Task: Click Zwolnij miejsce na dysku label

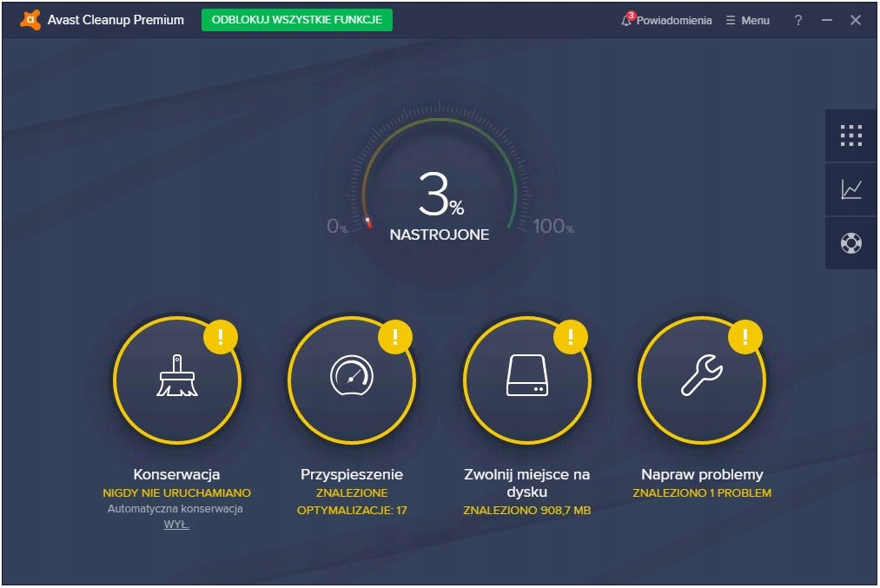Action: [x=527, y=483]
